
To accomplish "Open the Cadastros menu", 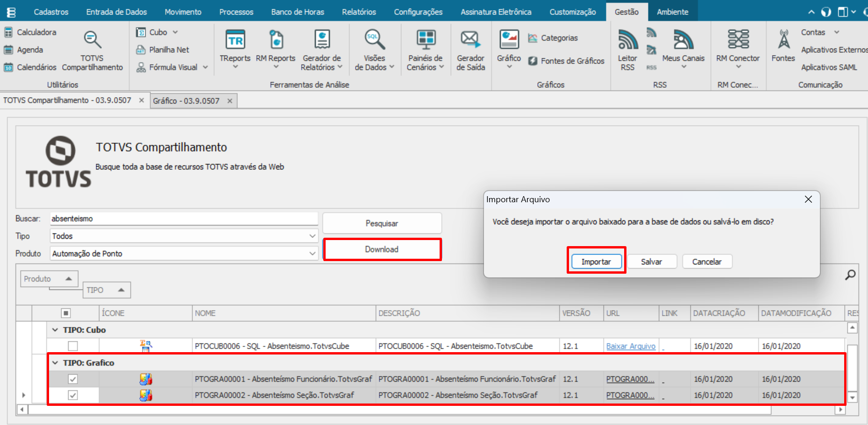I will point(51,12).
